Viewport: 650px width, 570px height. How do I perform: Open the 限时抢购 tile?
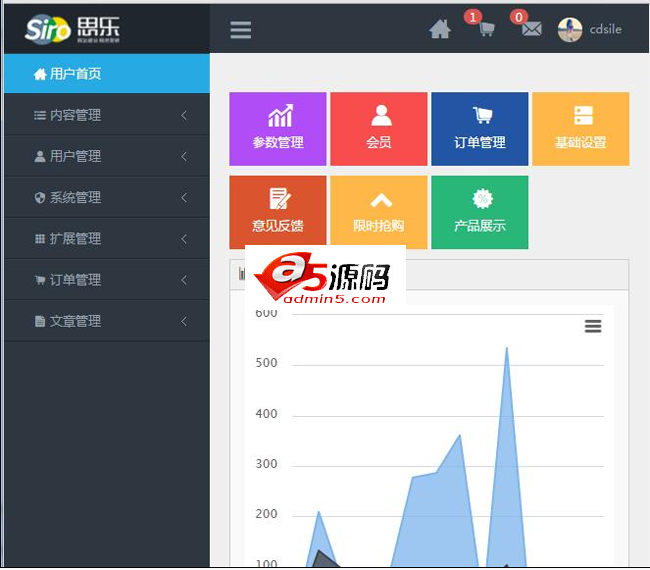[379, 212]
